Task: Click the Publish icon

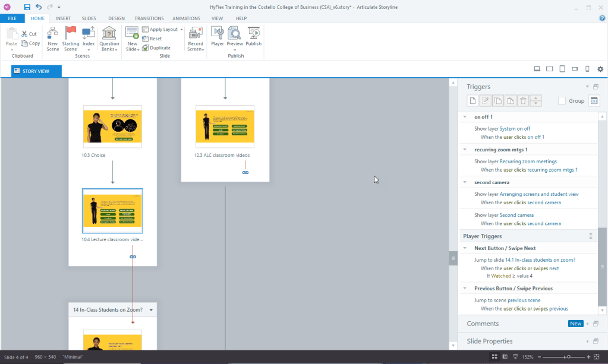Action: [254, 37]
